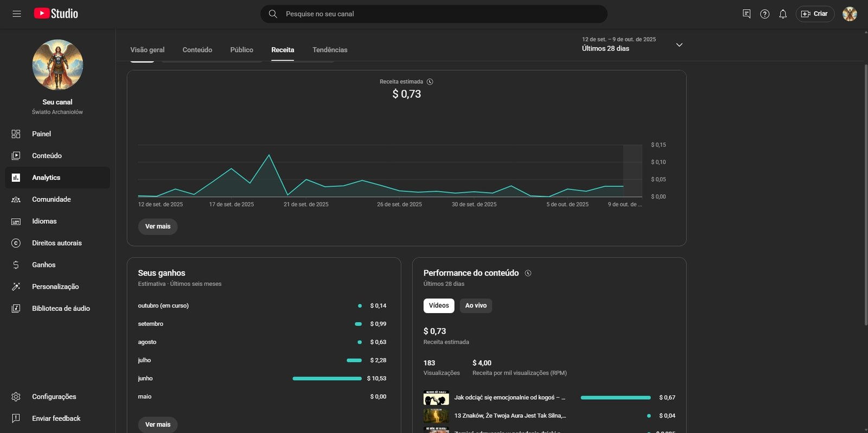Open Biblioteca de áudio icon
The width and height of the screenshot is (868, 433).
[16, 308]
